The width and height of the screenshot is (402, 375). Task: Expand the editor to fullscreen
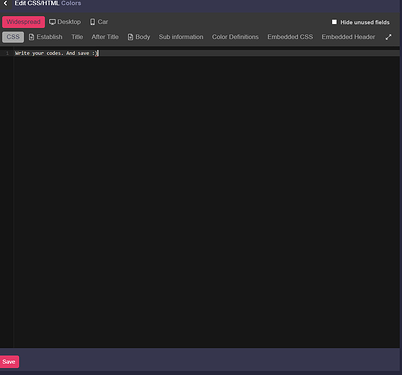click(x=388, y=37)
